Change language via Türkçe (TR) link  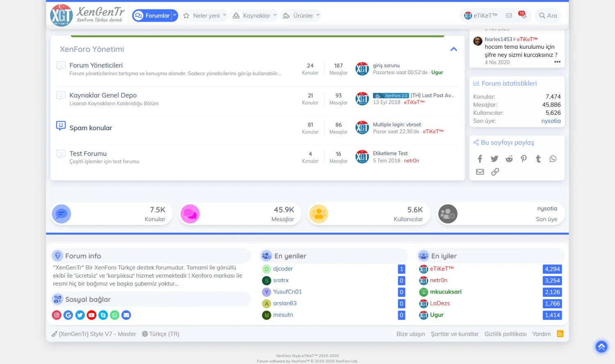coord(161,334)
